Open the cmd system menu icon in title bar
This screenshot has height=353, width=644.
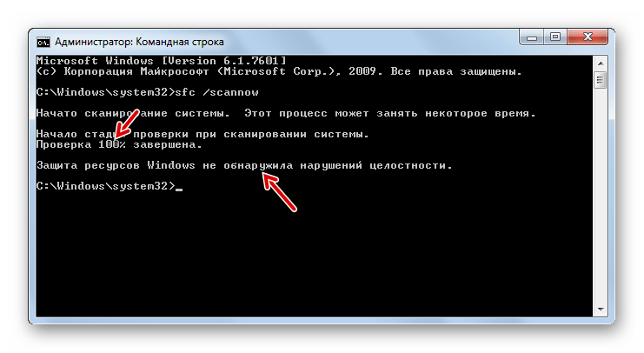[43, 42]
